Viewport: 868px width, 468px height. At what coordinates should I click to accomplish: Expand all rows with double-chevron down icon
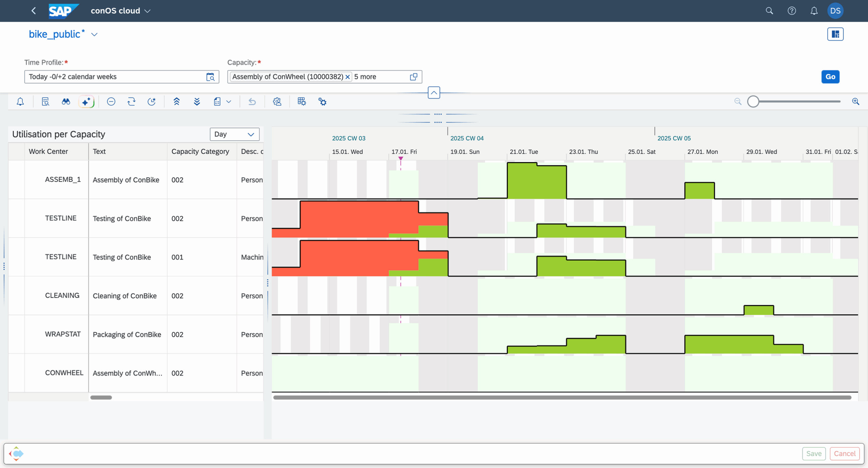point(197,101)
